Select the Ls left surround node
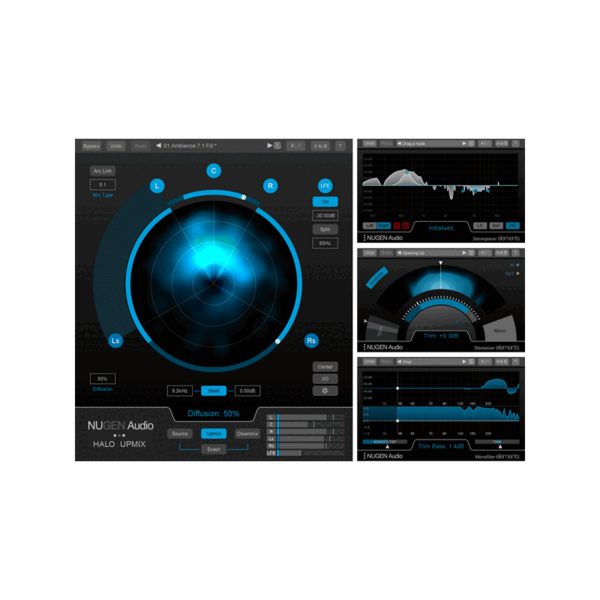Image resolution: width=600 pixels, height=600 pixels. (x=115, y=341)
